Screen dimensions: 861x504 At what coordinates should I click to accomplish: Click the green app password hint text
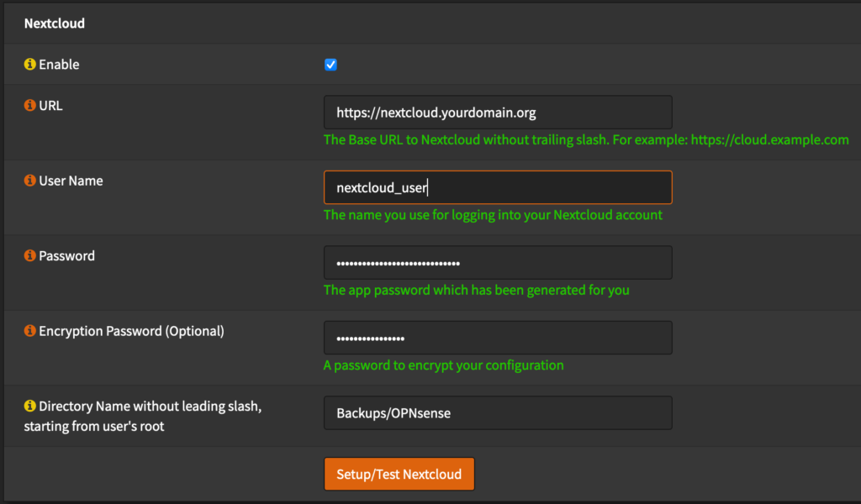click(476, 290)
